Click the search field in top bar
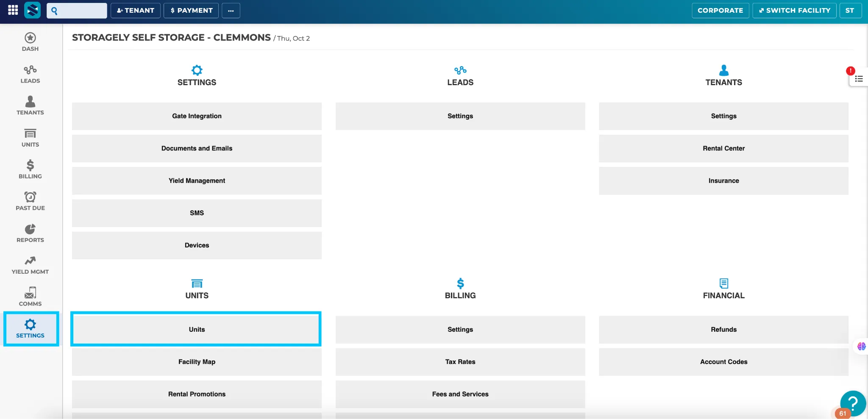 (77, 11)
